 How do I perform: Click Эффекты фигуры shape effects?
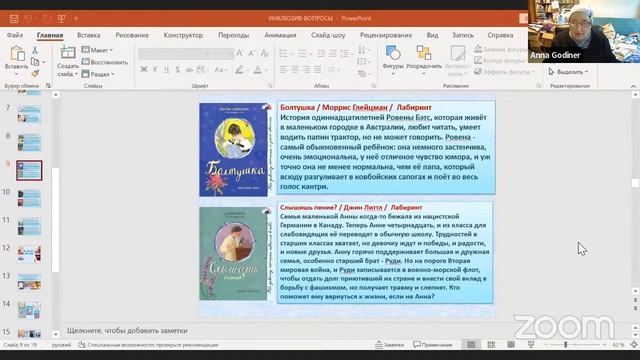[x=504, y=72]
